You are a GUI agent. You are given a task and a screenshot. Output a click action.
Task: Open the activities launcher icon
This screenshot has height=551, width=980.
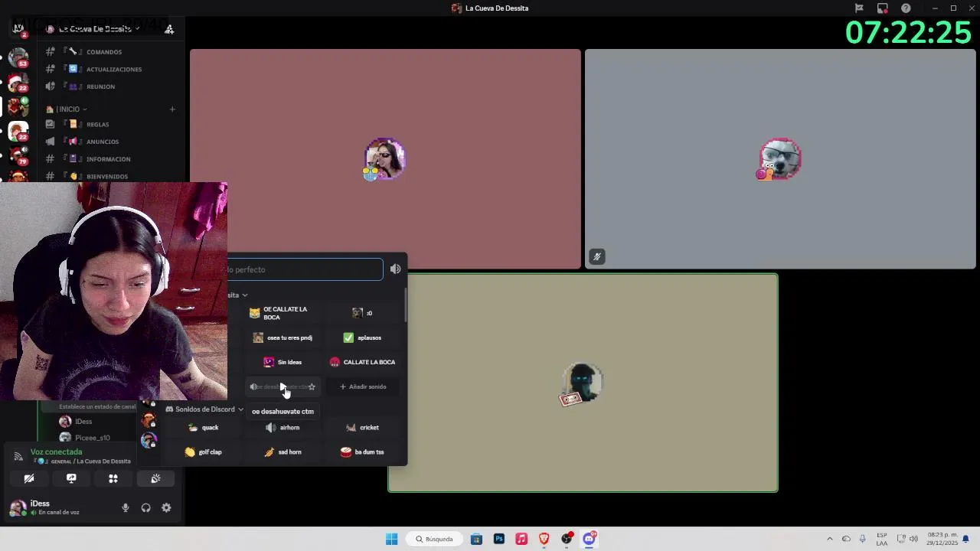pyautogui.click(x=113, y=479)
